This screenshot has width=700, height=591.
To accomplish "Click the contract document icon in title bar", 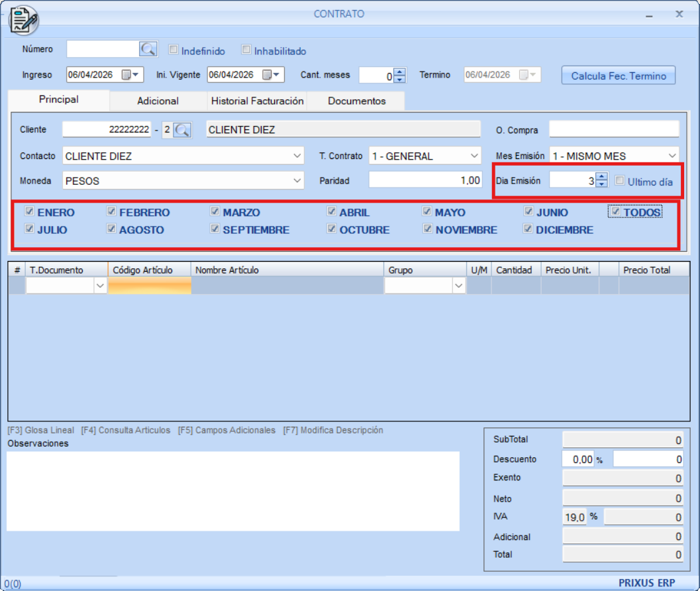I will (23, 19).
